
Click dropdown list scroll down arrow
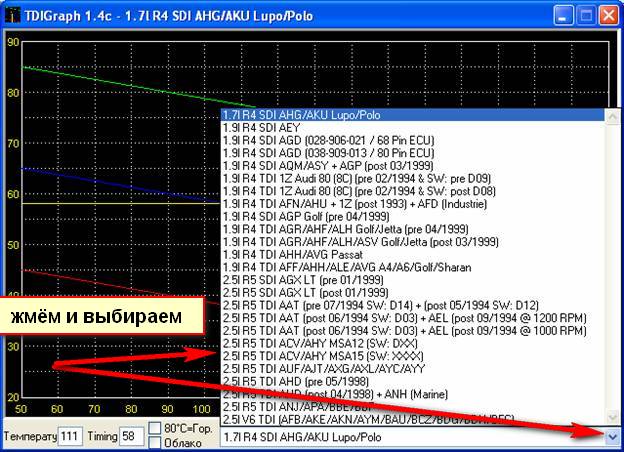[612, 418]
